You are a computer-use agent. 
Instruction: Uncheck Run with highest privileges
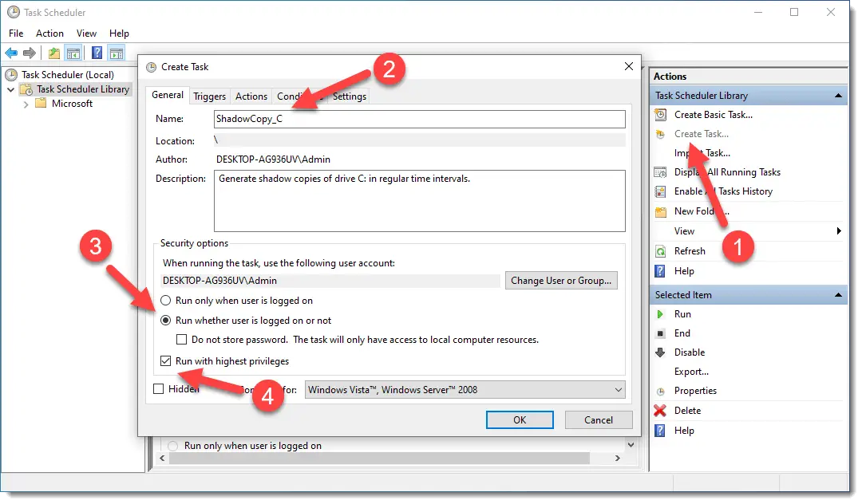pyautogui.click(x=165, y=360)
